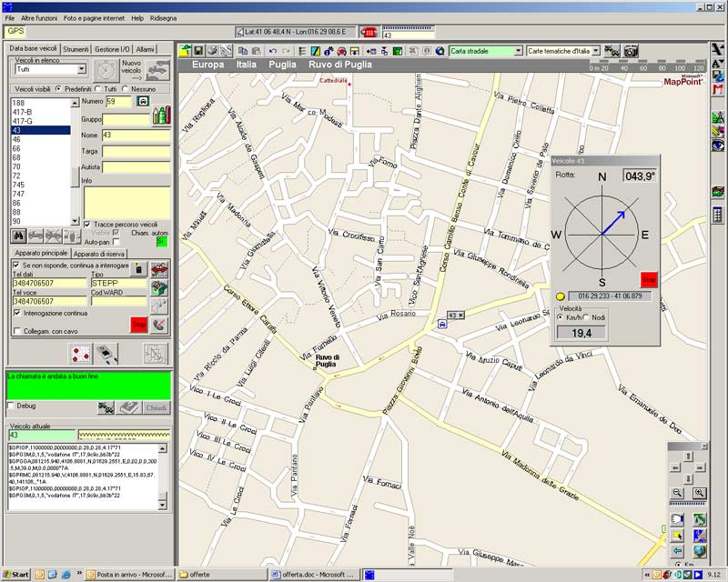Select Nodi speed unit radio
The image size is (728, 582).
[586, 317]
